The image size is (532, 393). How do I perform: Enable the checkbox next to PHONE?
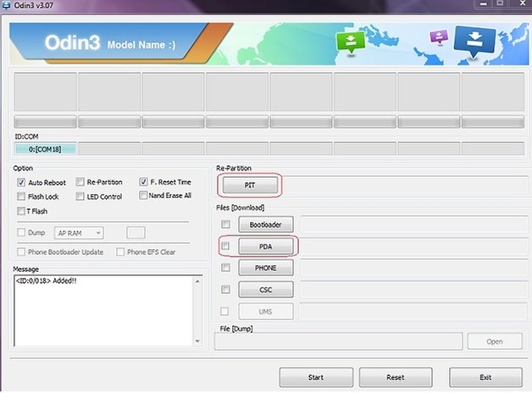[x=225, y=268]
